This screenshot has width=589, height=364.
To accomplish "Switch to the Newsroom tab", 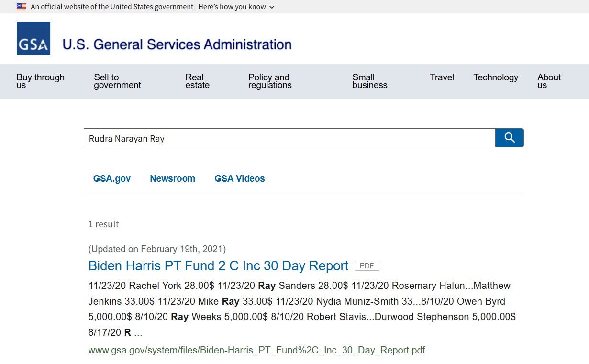I will 172,179.
